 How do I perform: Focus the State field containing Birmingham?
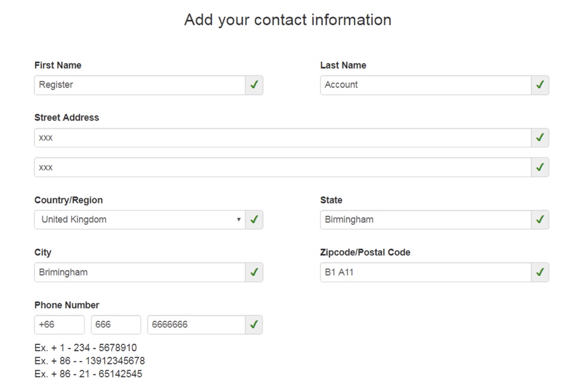click(x=425, y=220)
